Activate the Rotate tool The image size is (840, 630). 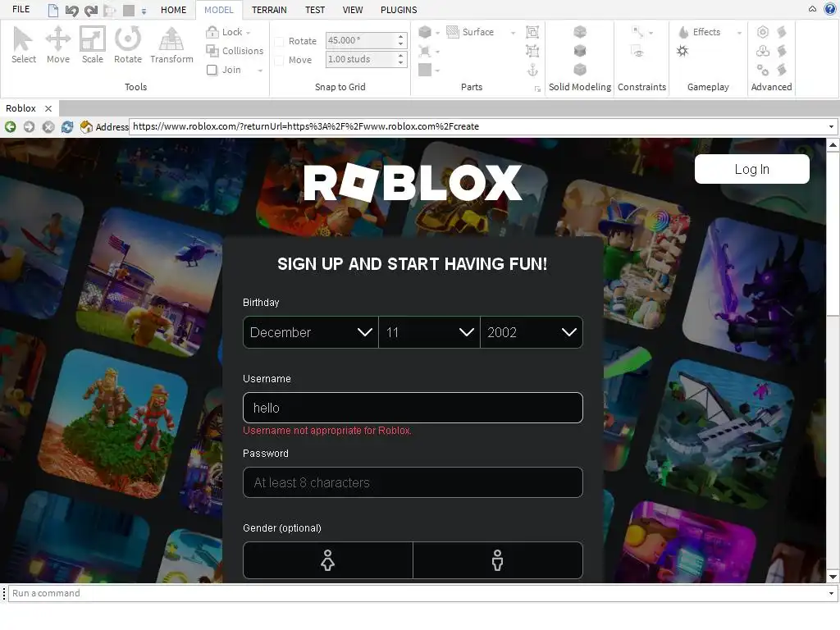pos(127,45)
